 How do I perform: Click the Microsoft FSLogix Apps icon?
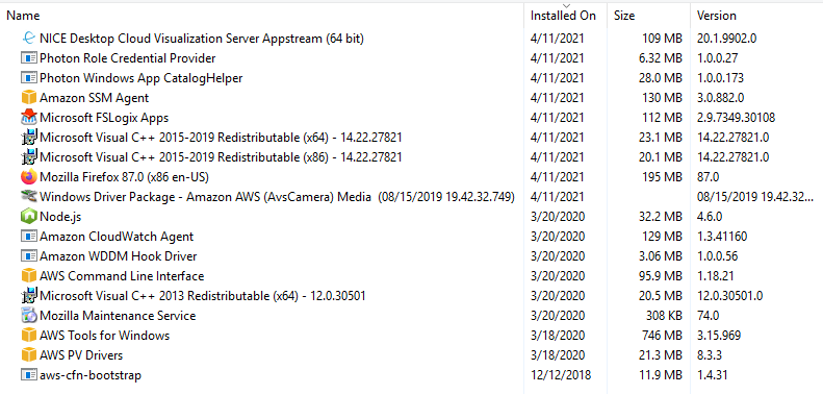(29, 117)
